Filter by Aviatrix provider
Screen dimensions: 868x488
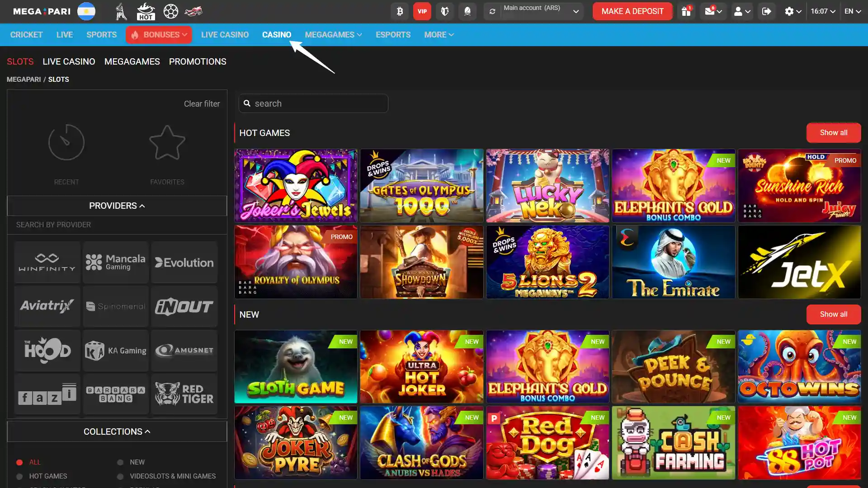coord(47,306)
